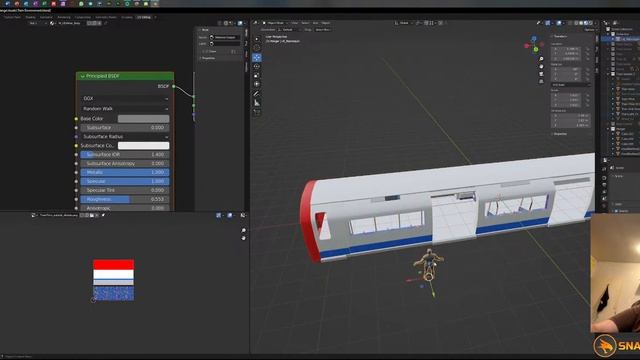Open Object menu in 3D viewport header
640x360 pixels.
point(326,23)
